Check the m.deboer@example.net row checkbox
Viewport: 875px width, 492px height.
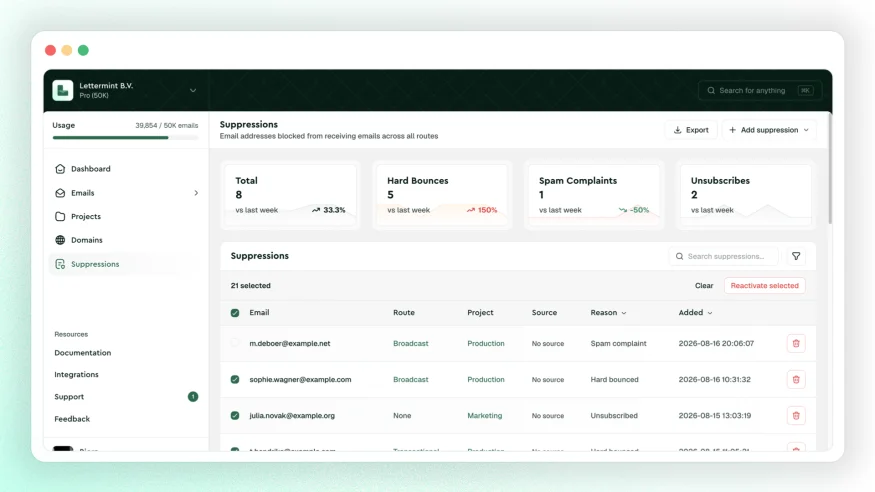coord(235,343)
